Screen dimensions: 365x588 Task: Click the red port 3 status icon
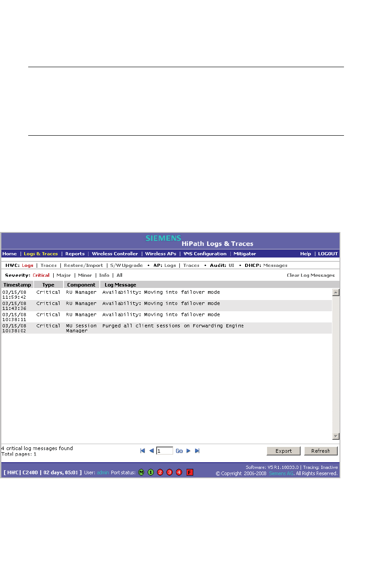tap(170, 472)
